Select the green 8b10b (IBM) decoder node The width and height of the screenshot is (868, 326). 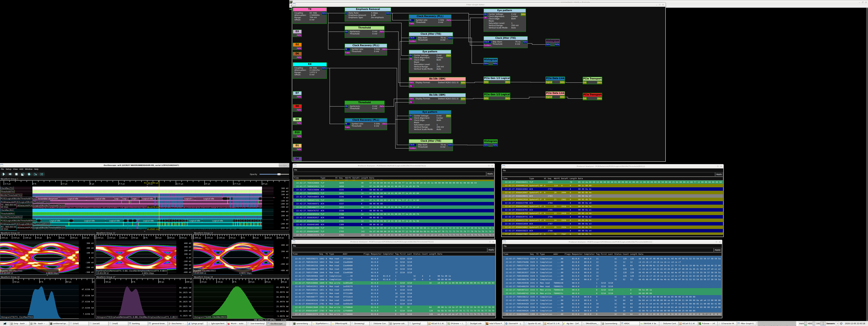[437, 99]
